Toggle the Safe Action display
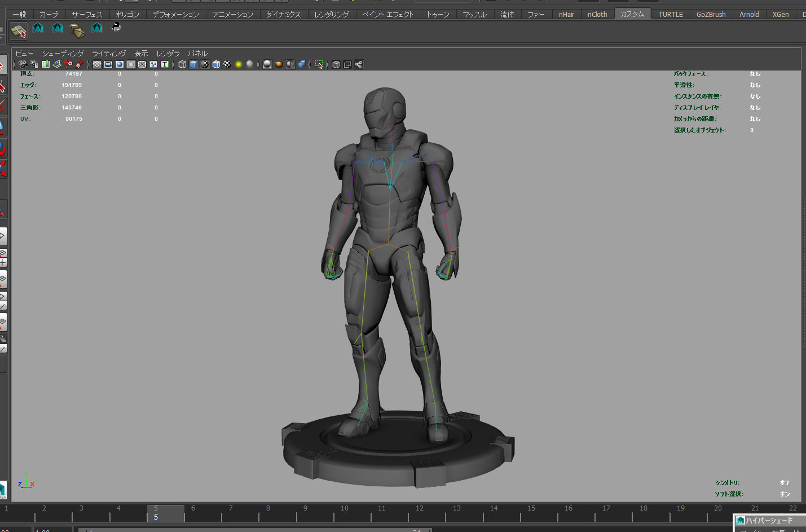This screenshot has height=532, width=806. 153,64
